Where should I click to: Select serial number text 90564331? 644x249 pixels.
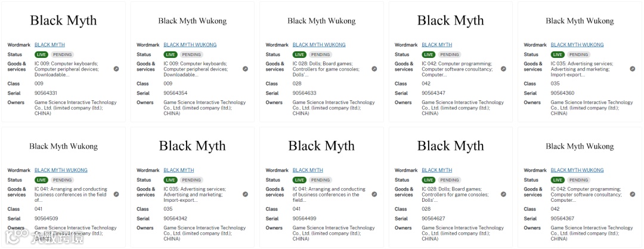[x=46, y=93]
